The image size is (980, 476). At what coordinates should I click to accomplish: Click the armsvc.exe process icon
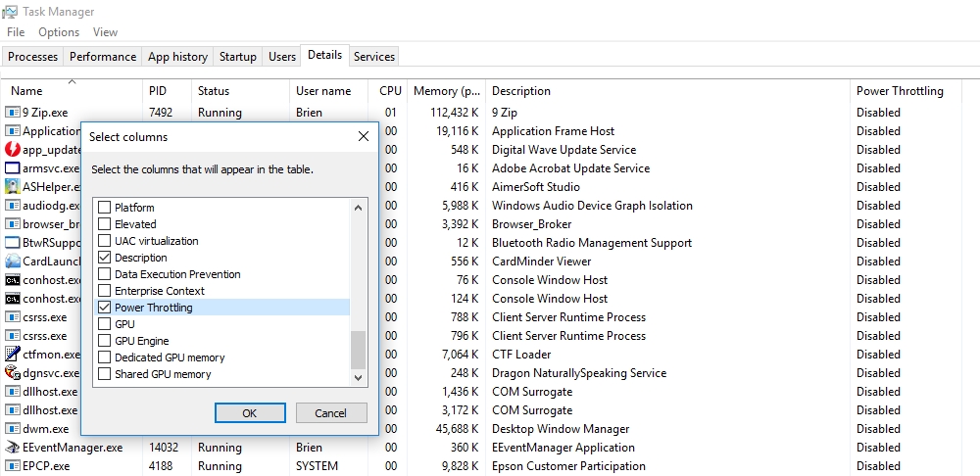(13, 168)
